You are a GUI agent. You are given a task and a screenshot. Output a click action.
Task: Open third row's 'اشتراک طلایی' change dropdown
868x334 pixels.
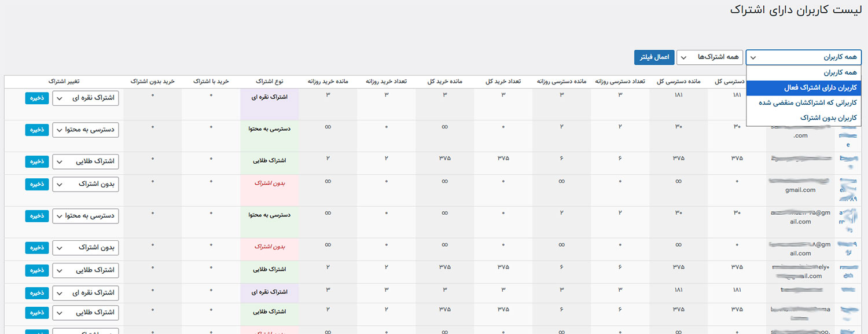click(x=85, y=162)
